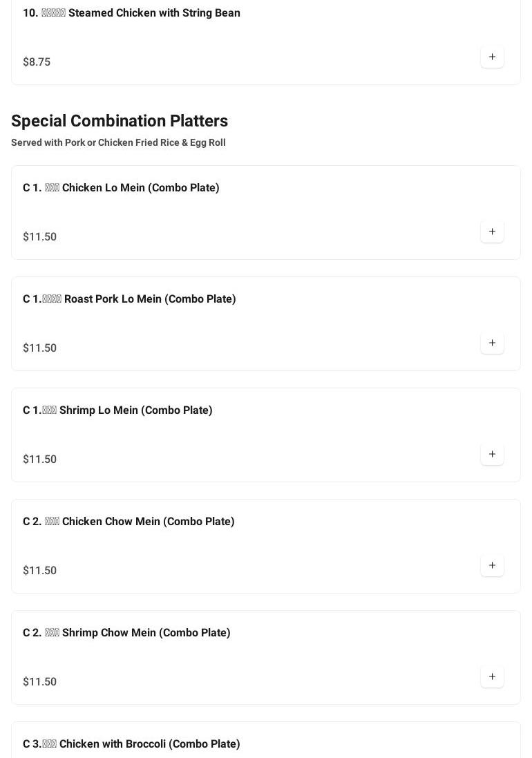Click the $11.50 price under Chicken Chow Mein

pyautogui.click(x=40, y=570)
